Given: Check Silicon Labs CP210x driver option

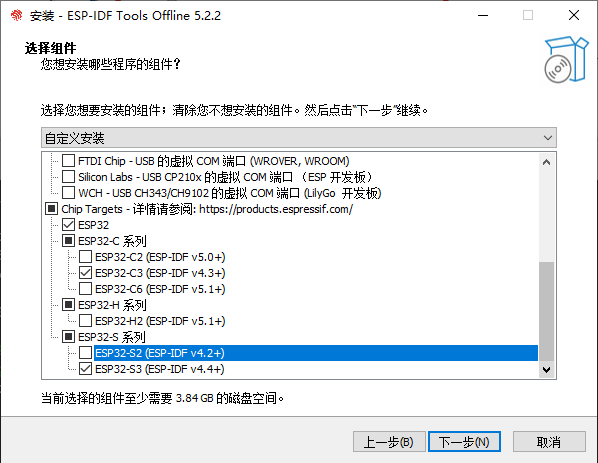Looking at the screenshot, I should [x=68, y=177].
